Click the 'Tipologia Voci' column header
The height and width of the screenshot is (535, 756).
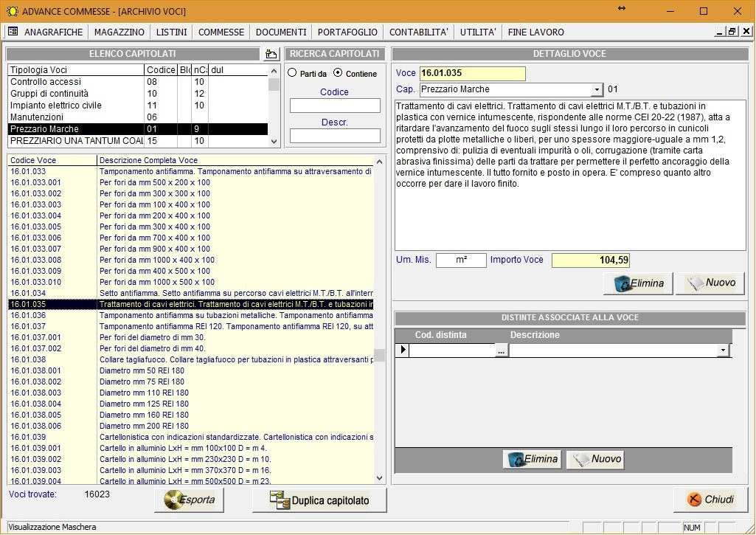[x=76, y=70]
